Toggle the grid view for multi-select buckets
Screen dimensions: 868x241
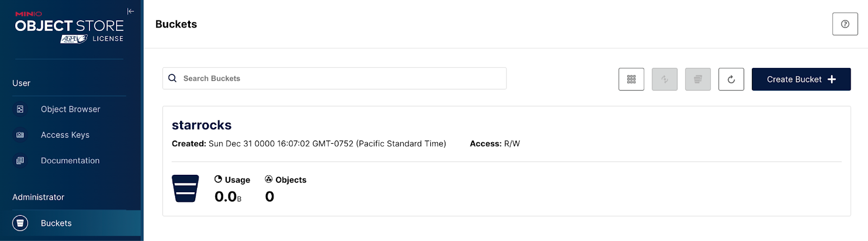pyautogui.click(x=631, y=79)
